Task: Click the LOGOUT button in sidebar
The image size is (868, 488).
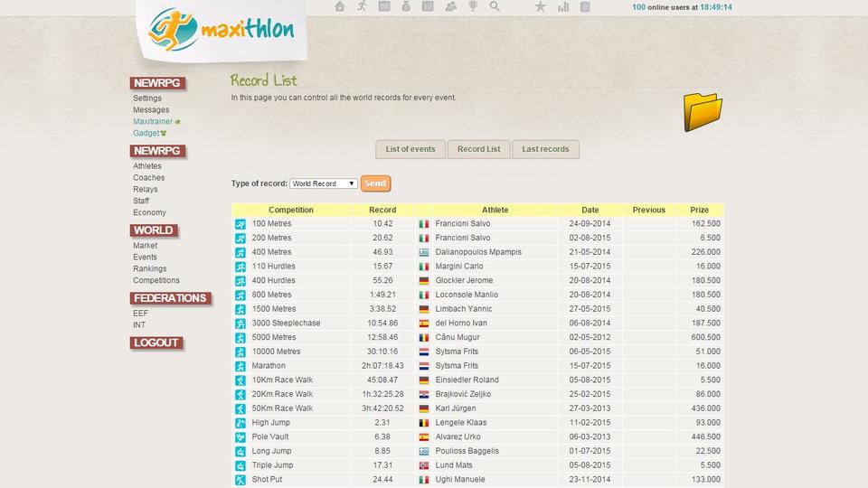Action: [x=156, y=343]
